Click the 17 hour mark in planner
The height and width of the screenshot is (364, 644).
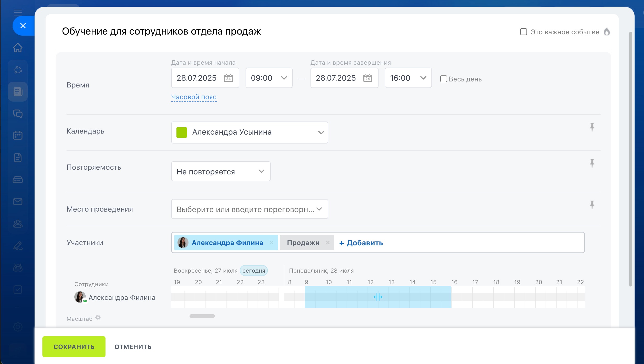pyautogui.click(x=475, y=282)
